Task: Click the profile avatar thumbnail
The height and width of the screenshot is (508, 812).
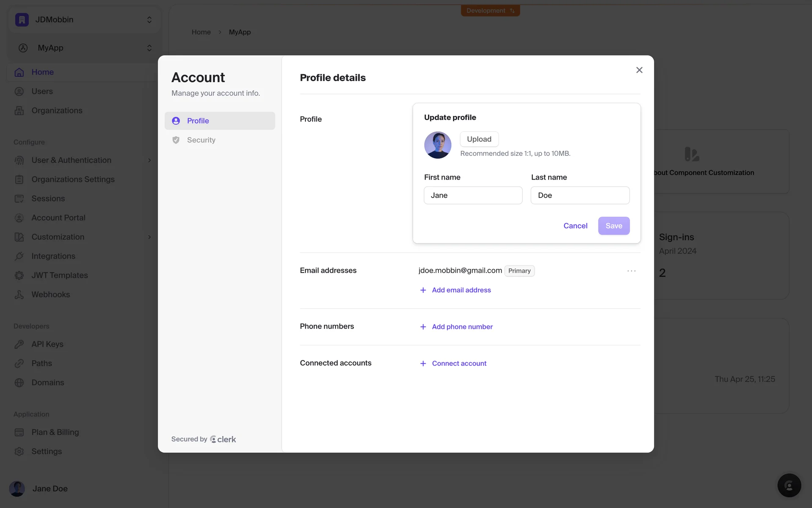Action: [438, 145]
